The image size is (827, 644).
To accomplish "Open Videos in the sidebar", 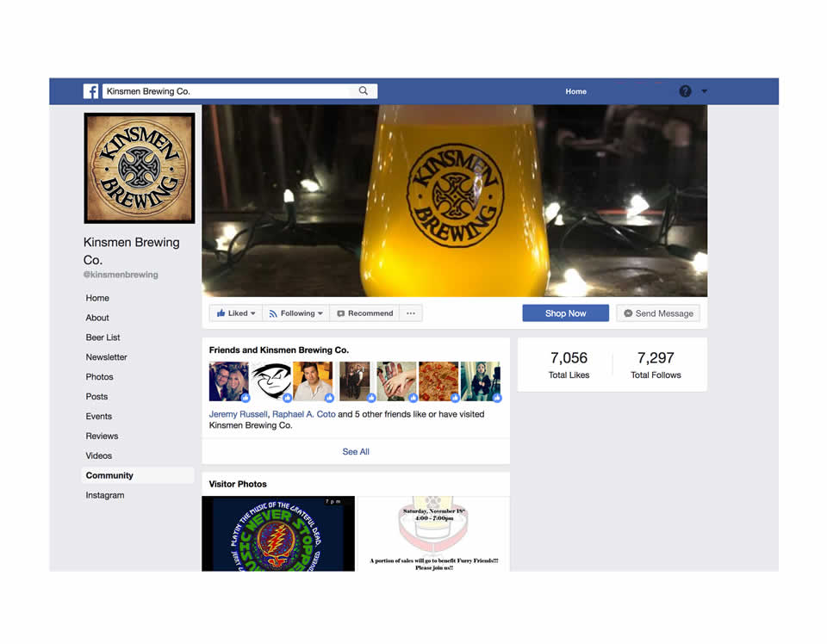I will [x=98, y=455].
